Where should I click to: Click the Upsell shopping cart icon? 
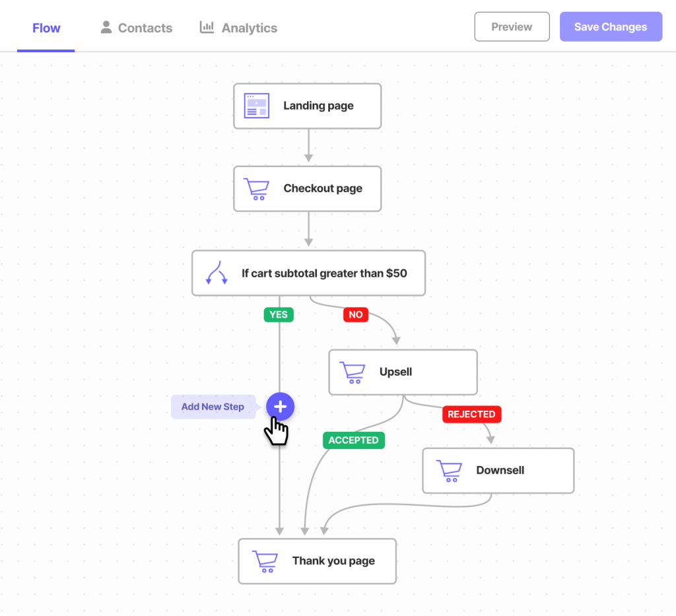click(352, 372)
